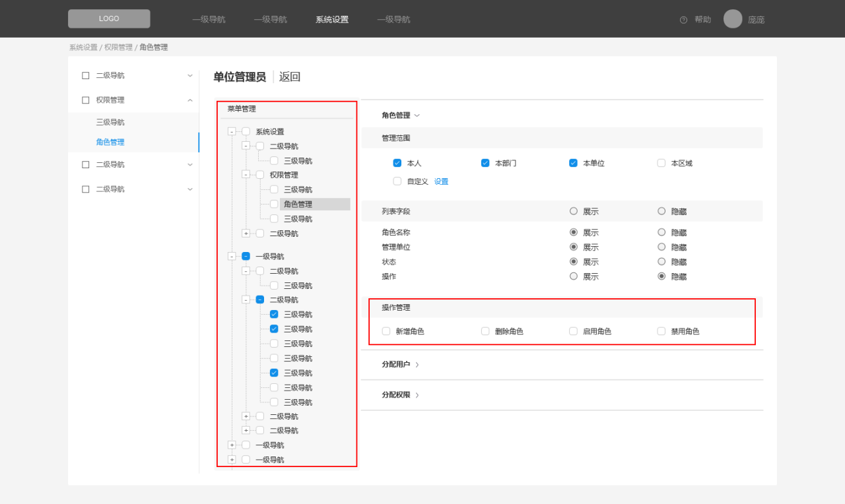
Task: Uncheck the 本人 checkbox under 管理范围
Action: tap(397, 163)
